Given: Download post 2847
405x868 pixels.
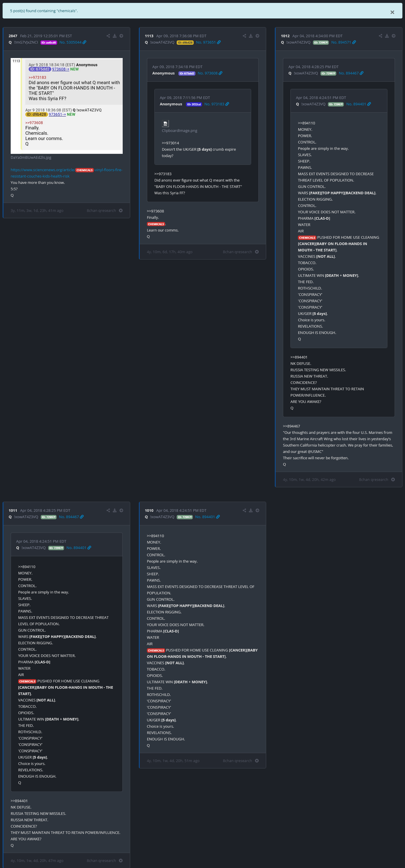Looking at the screenshot, I should [x=115, y=36].
